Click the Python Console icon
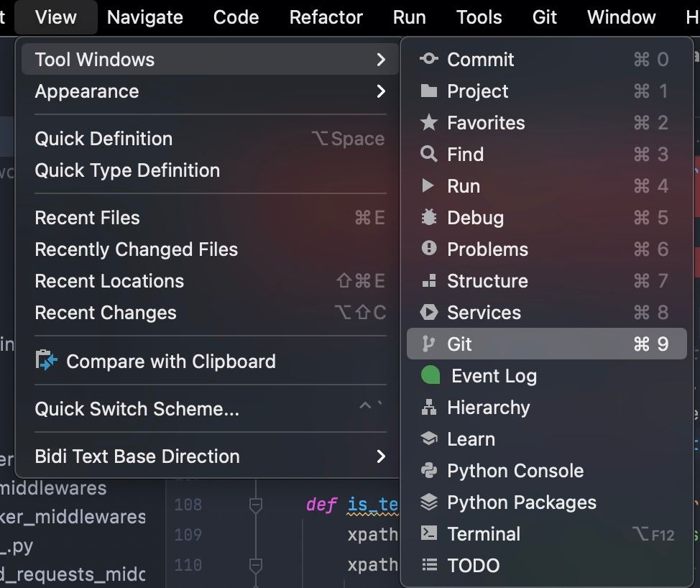The image size is (700, 588). pyautogui.click(x=429, y=470)
